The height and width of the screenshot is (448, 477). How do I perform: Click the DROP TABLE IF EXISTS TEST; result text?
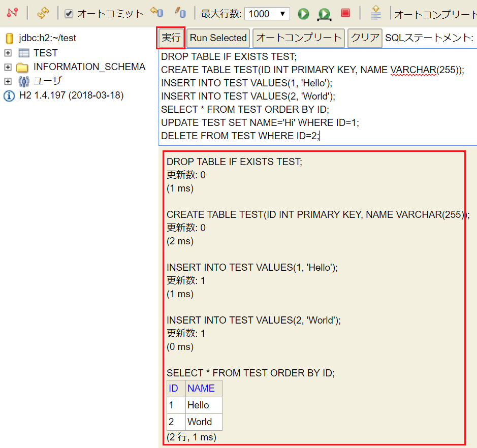(234, 162)
